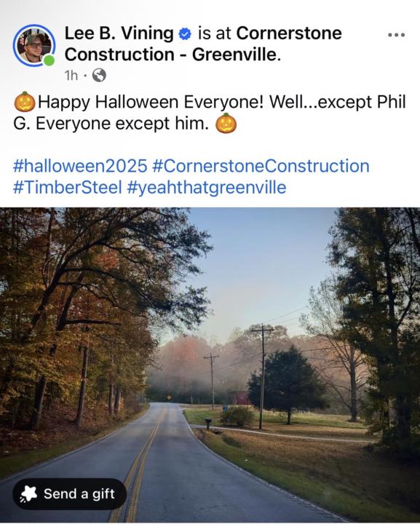The height and width of the screenshot is (524, 420).
Task: Open the Lee B. Vining name link
Action: [119, 33]
